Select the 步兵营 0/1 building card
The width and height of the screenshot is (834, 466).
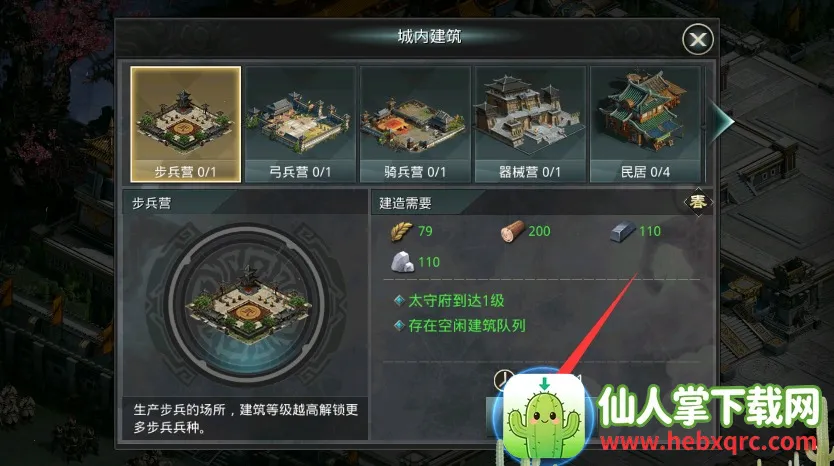(186, 124)
